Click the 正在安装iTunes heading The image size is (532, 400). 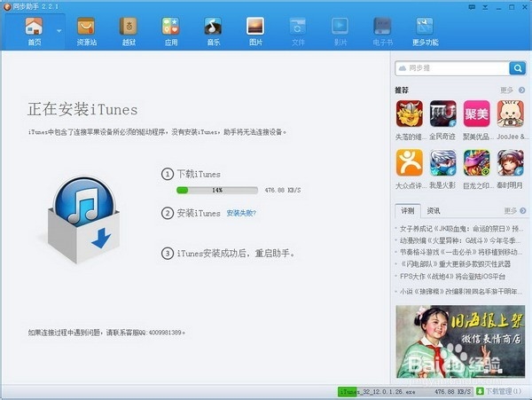82,109
